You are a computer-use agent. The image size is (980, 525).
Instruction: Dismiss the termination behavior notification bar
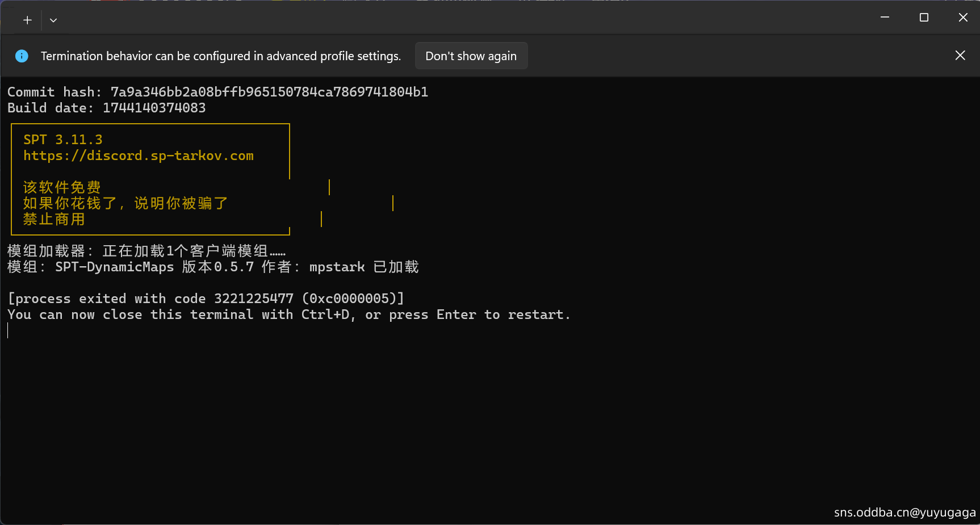[960, 56]
